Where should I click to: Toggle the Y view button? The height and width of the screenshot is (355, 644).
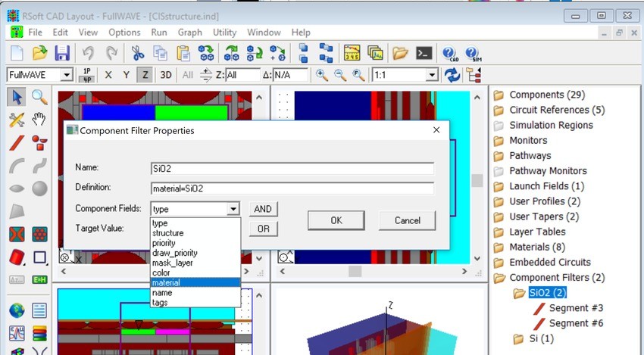click(x=126, y=75)
